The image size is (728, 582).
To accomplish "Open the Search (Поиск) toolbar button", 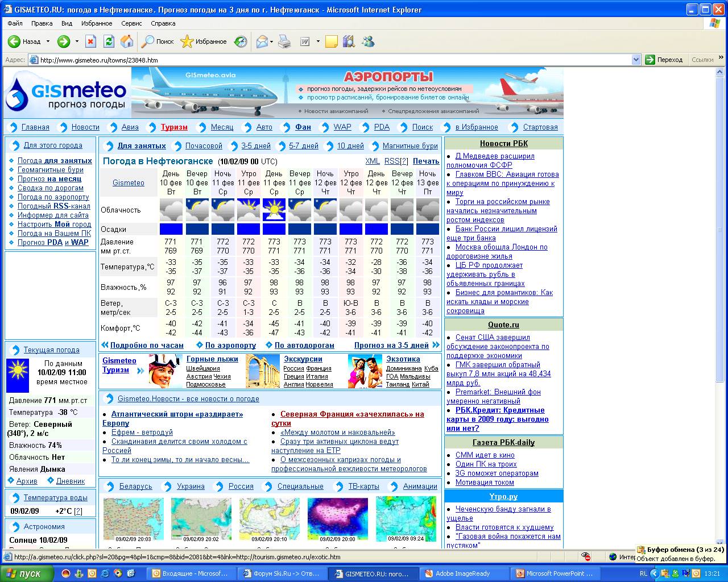I will pos(158,41).
